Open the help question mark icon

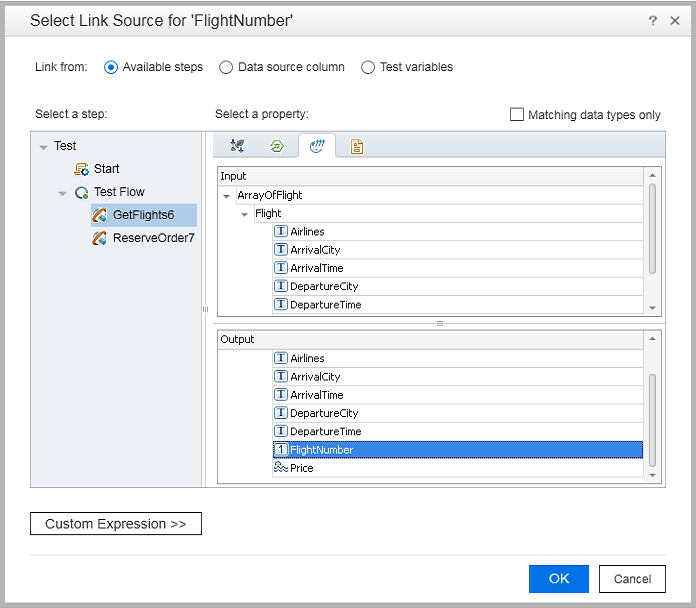coord(652,20)
